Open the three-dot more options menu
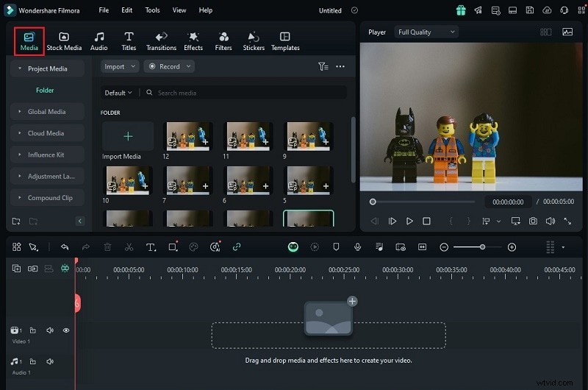588x390 pixels. click(340, 66)
